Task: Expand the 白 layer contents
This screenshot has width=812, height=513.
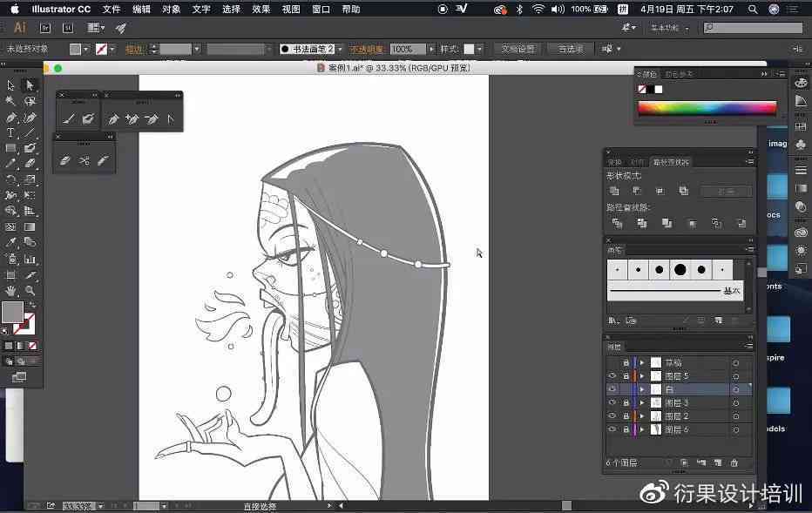Action: (642, 389)
